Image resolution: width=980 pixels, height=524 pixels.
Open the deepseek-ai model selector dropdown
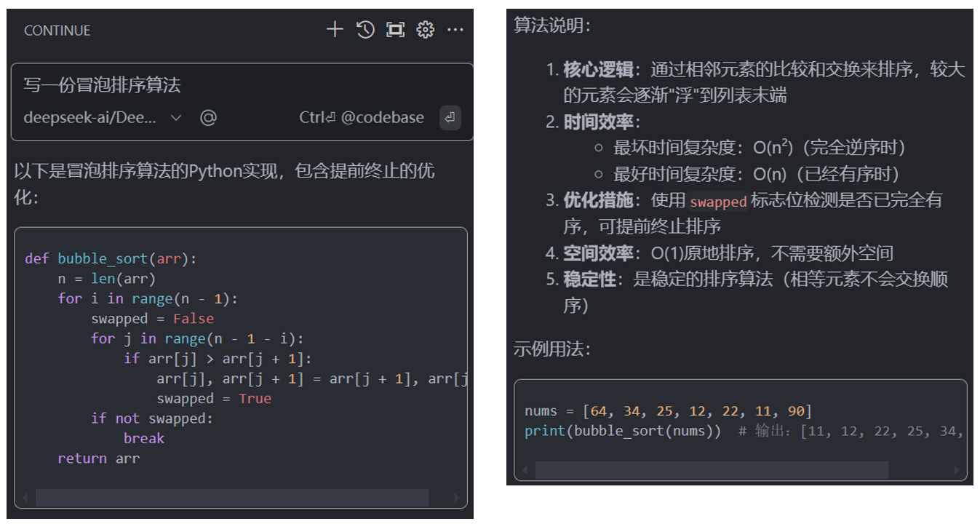point(103,117)
